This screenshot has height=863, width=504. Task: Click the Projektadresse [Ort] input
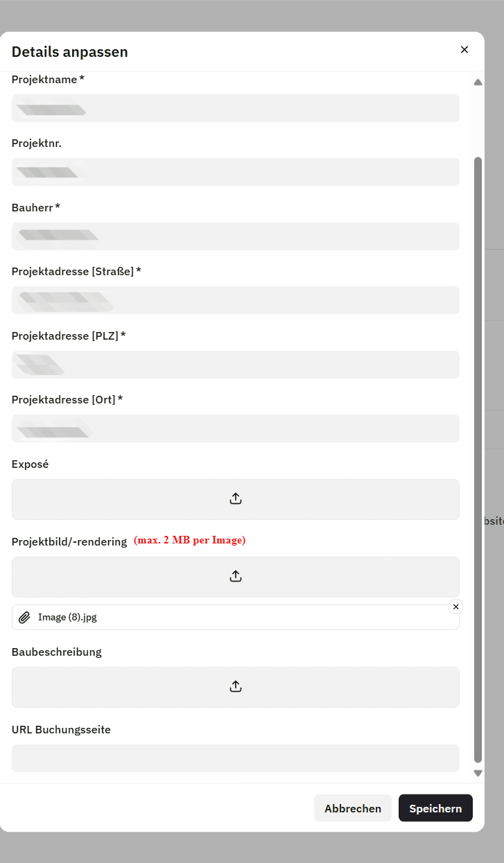pyautogui.click(x=236, y=428)
